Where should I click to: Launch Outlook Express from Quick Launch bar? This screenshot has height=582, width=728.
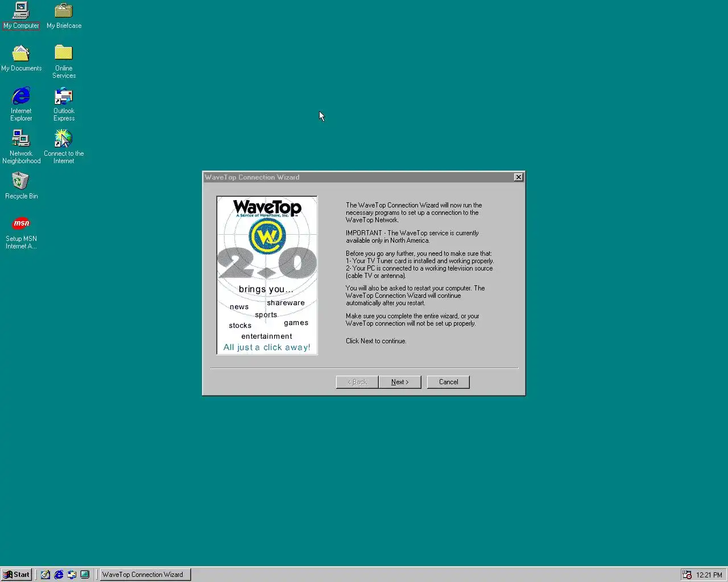(72, 575)
